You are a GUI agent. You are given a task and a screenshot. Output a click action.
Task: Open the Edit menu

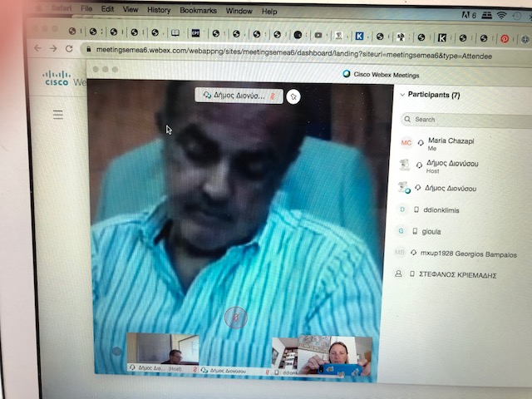click(x=107, y=9)
